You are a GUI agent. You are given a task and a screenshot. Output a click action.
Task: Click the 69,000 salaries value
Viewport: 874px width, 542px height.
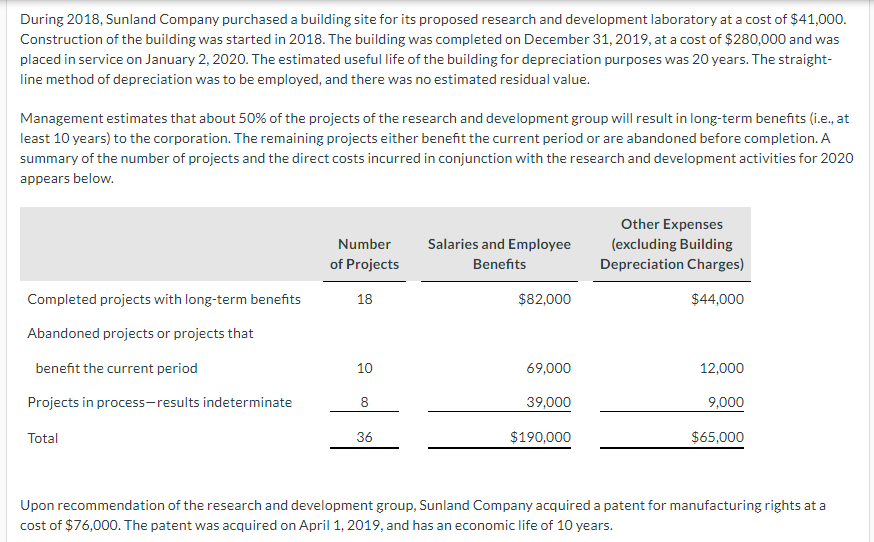coord(548,369)
